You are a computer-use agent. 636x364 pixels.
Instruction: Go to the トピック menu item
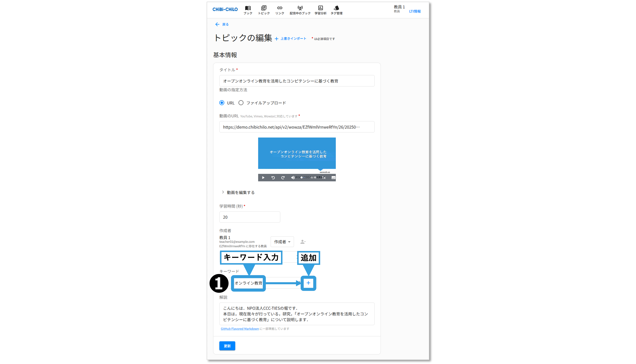pos(264,10)
